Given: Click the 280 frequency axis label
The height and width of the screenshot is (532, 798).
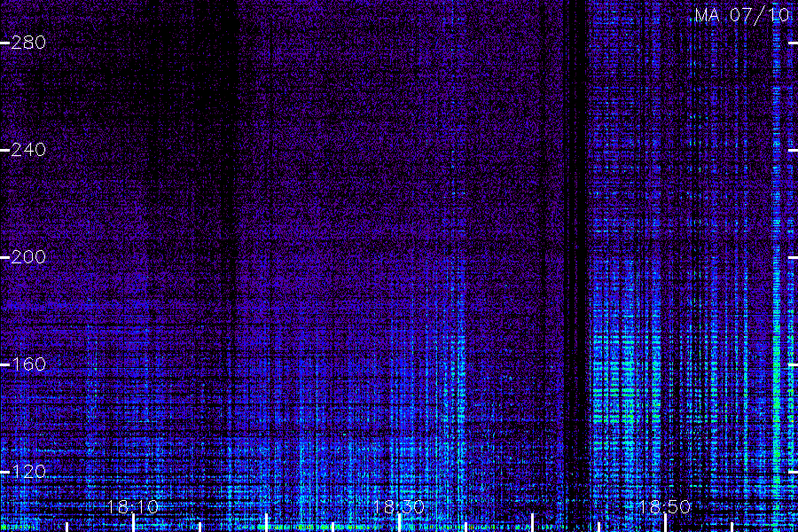Looking at the screenshot, I should 28,43.
